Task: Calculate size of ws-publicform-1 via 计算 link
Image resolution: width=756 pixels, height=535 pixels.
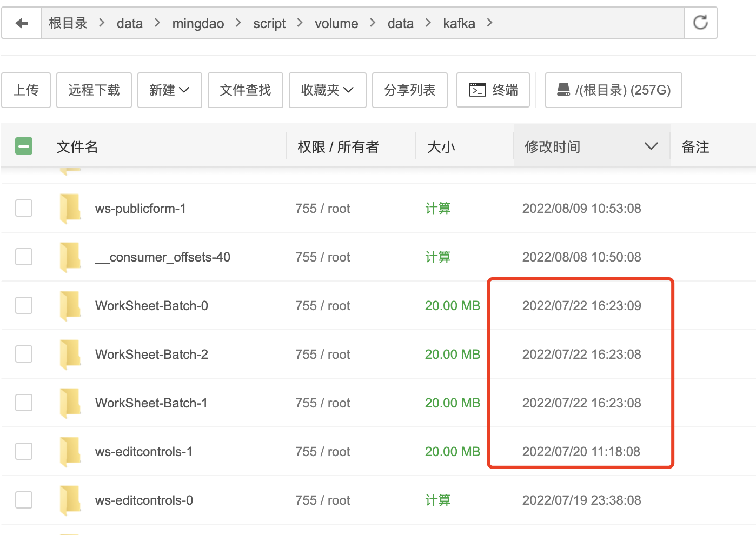Action: [x=437, y=209]
